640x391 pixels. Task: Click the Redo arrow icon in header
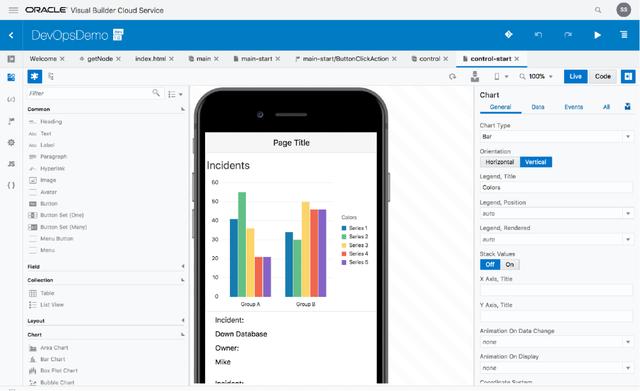pos(568,35)
